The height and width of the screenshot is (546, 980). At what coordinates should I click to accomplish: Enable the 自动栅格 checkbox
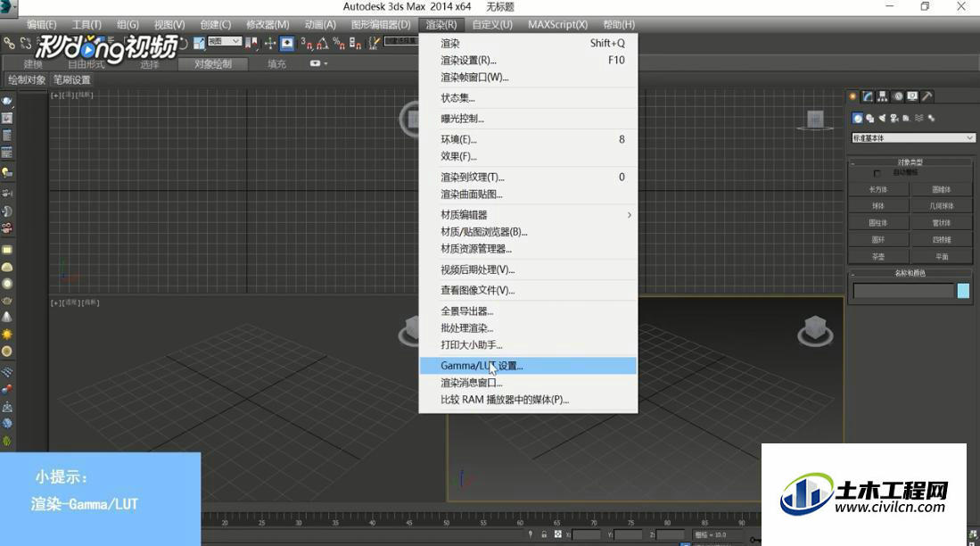(877, 172)
